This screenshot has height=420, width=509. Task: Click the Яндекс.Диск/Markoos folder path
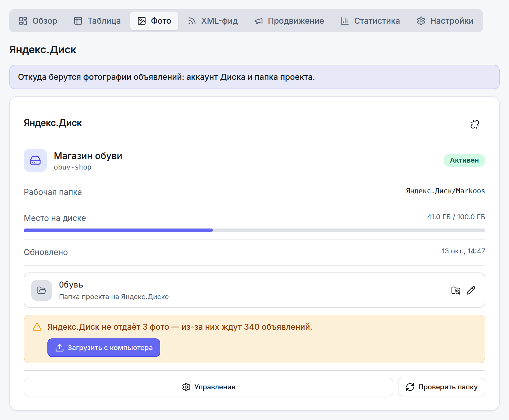[445, 191]
